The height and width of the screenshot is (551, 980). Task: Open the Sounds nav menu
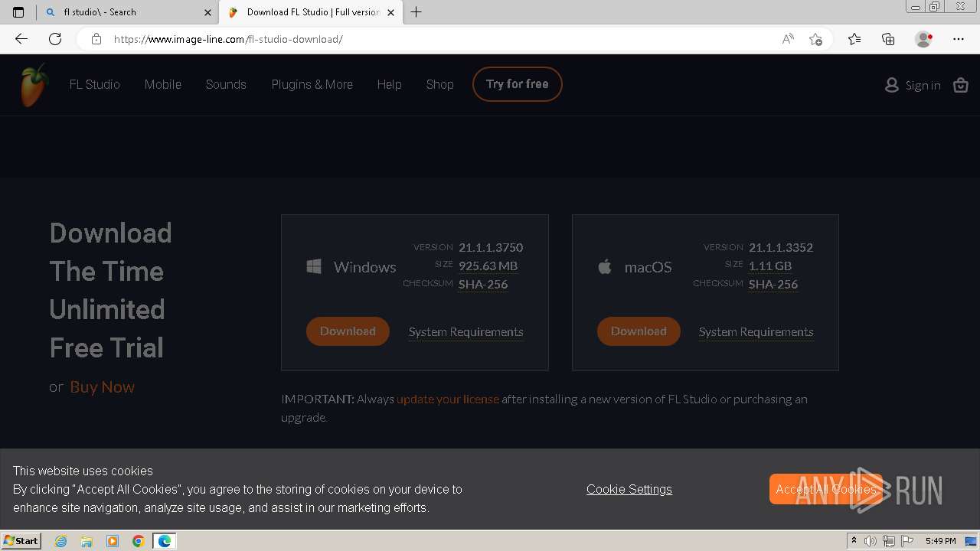pos(226,84)
